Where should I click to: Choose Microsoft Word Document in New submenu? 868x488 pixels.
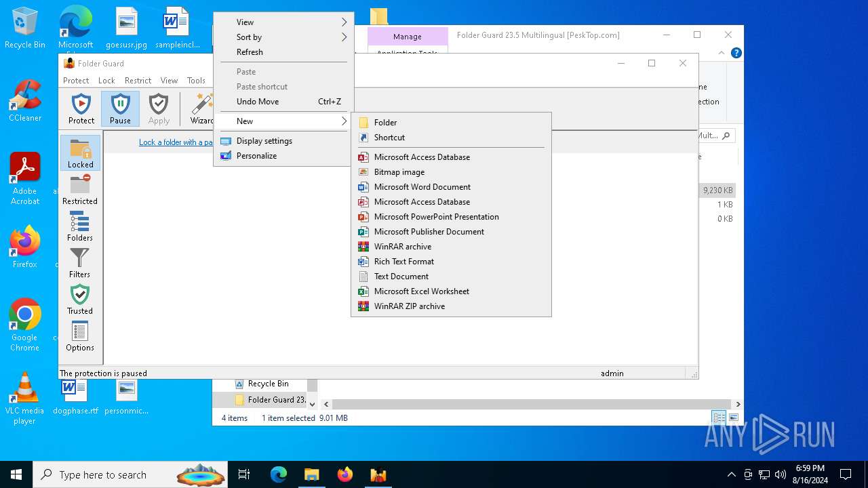(x=451, y=187)
